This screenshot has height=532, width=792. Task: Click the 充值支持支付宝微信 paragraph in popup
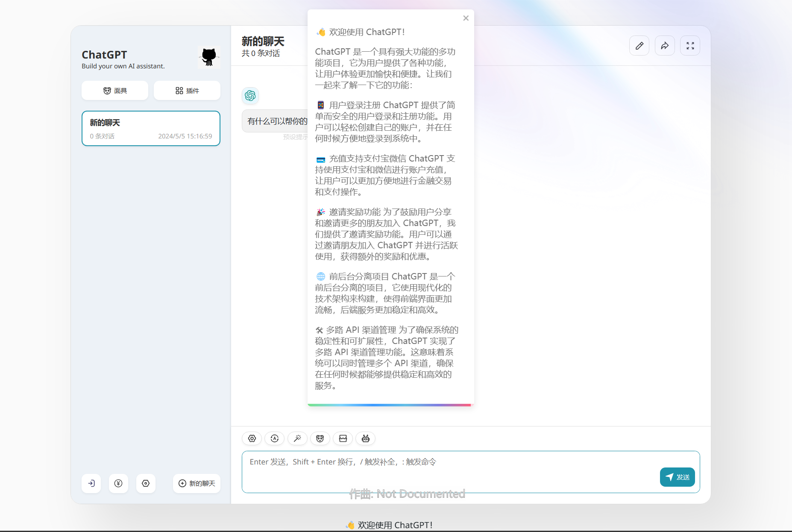[x=385, y=175]
